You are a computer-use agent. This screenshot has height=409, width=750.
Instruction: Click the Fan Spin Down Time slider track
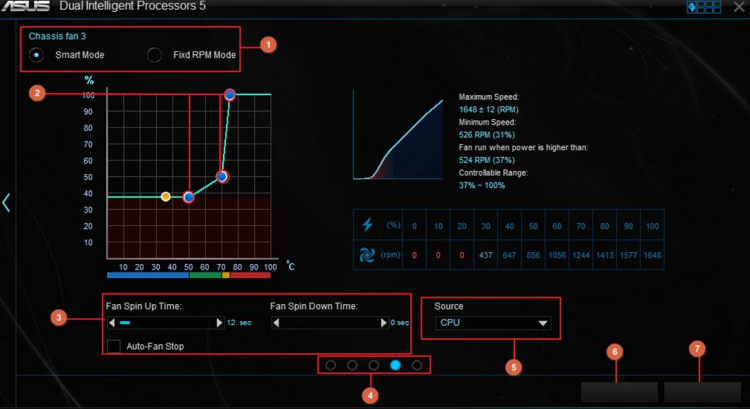point(330,323)
